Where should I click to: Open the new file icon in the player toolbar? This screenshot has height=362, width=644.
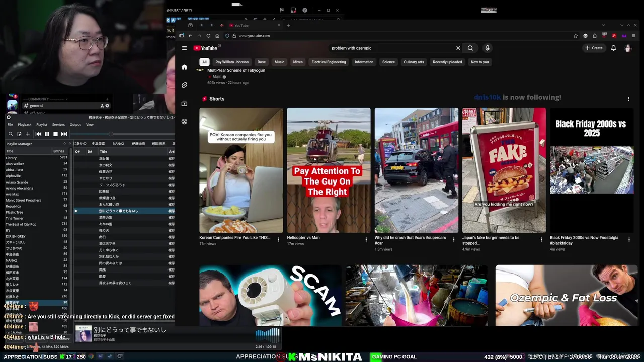pos(19,134)
